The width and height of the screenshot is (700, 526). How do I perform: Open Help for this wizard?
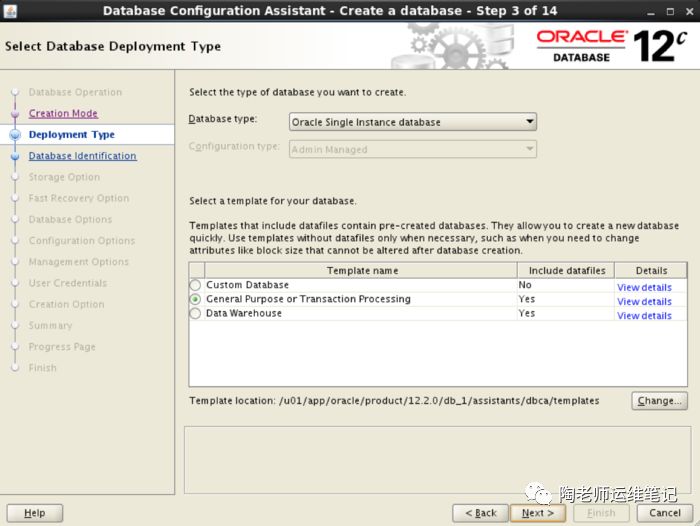coord(35,513)
